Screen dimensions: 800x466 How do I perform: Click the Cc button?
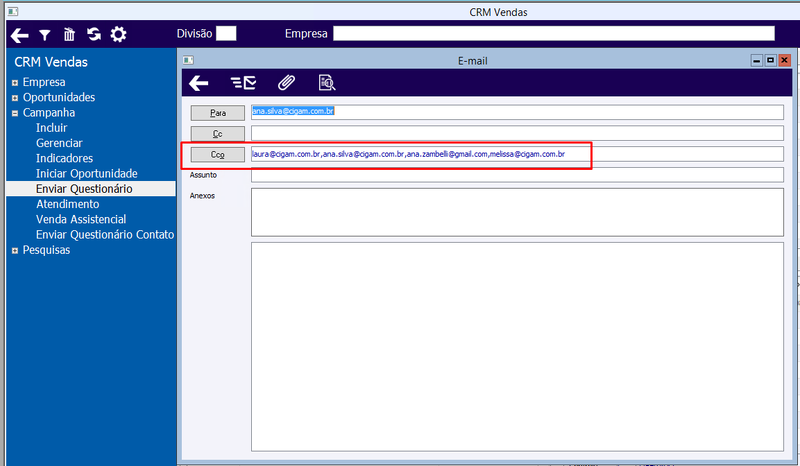click(218, 134)
